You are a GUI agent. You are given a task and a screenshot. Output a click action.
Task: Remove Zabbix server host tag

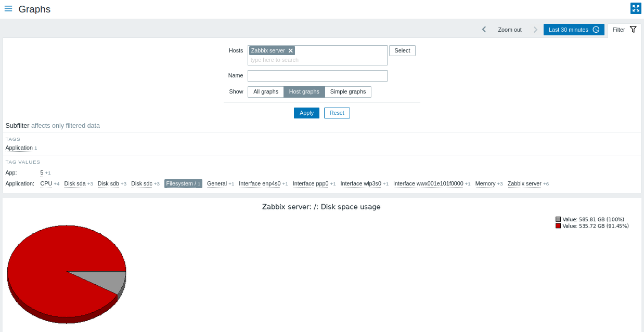click(291, 51)
